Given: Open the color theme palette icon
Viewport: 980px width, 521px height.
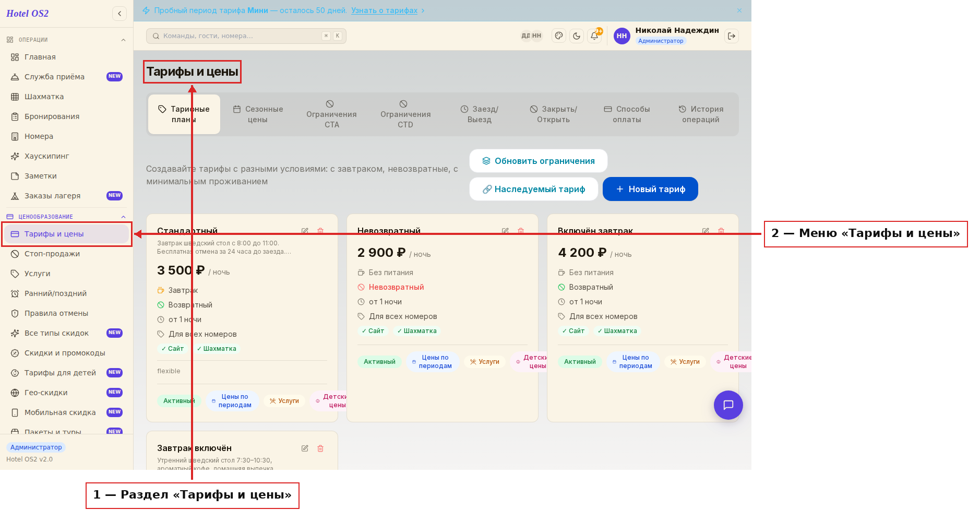Looking at the screenshot, I should point(559,36).
